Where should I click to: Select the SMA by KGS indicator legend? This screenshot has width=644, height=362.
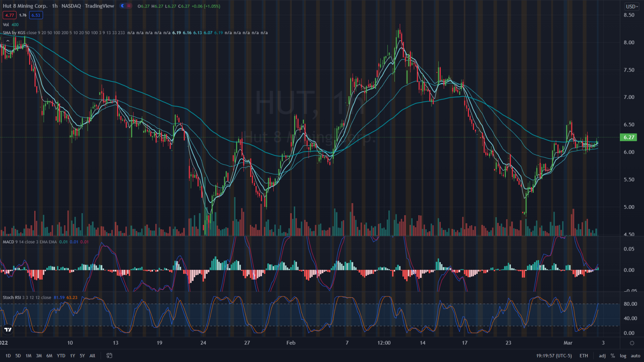[x=14, y=33]
